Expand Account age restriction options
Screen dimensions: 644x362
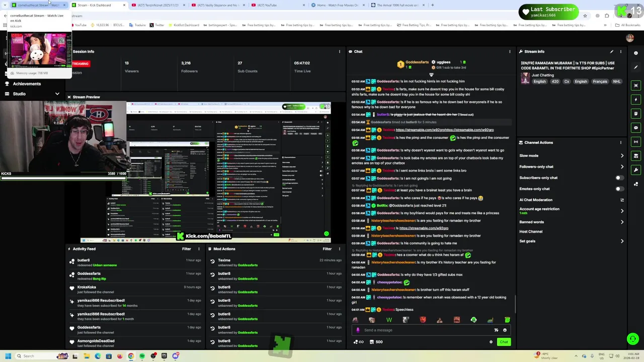[622, 211]
